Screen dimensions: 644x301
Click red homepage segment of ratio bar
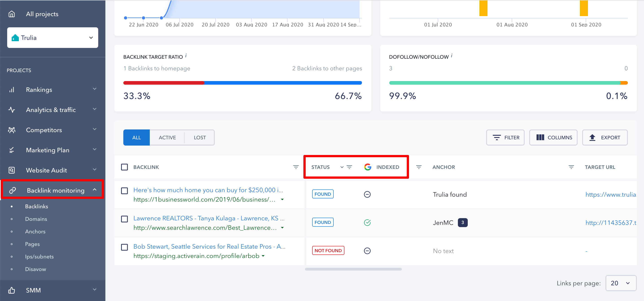coord(164,83)
